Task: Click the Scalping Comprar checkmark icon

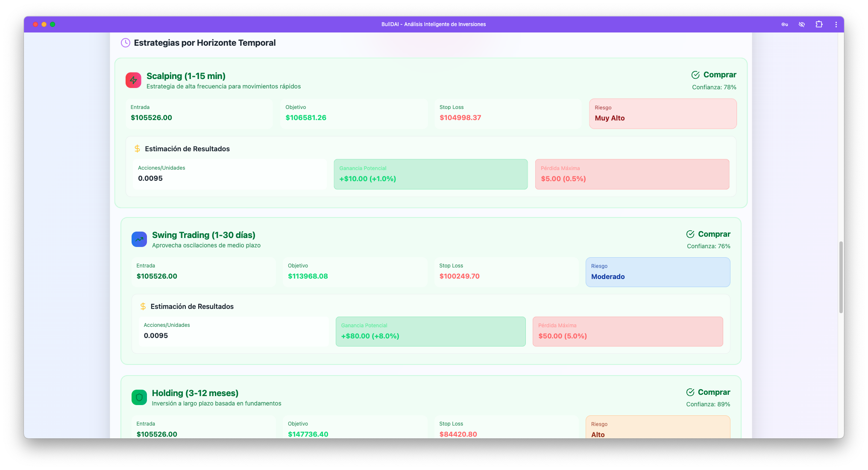Action: click(x=695, y=75)
